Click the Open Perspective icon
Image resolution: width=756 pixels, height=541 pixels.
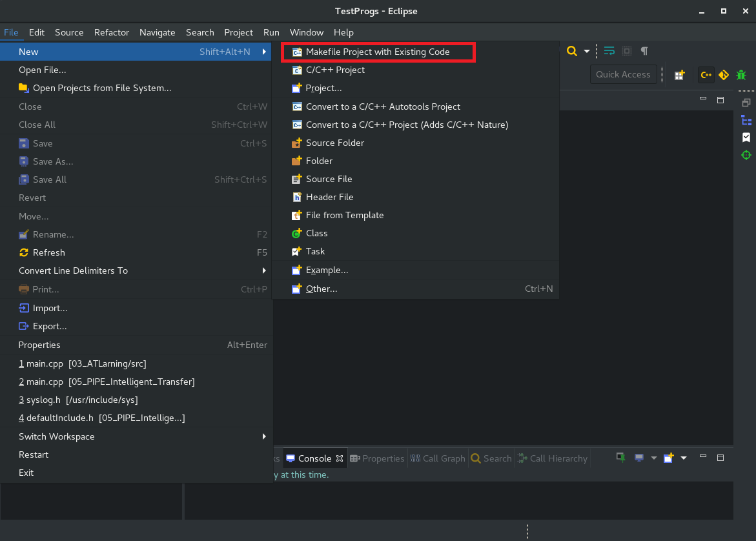coord(680,74)
